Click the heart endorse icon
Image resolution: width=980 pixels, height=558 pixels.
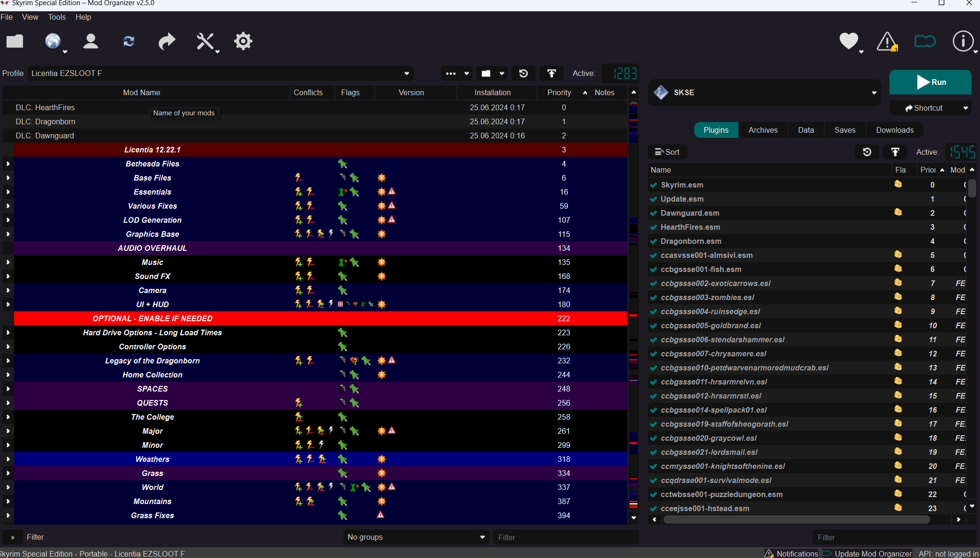click(x=848, y=41)
